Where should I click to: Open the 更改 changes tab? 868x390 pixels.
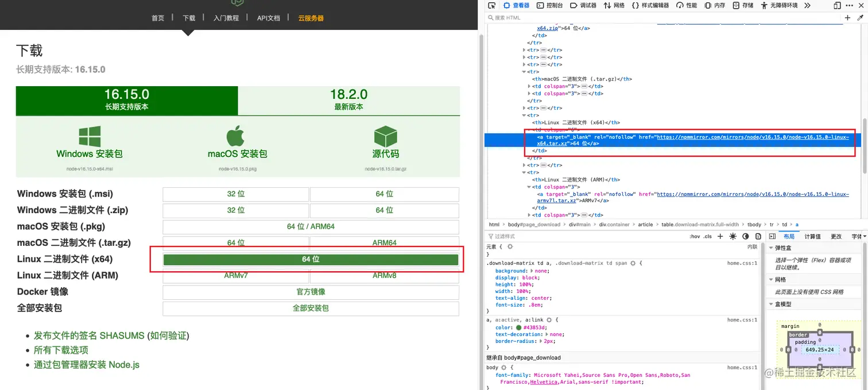click(x=836, y=236)
